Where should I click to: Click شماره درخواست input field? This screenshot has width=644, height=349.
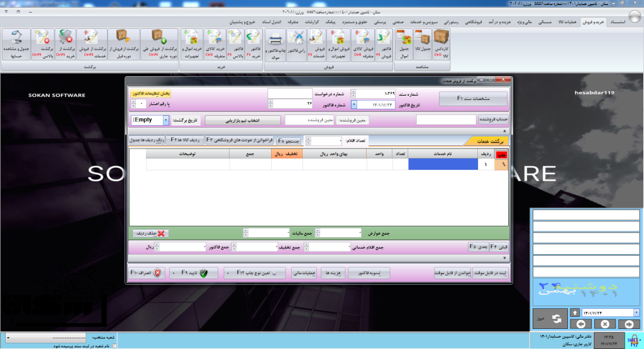(x=289, y=94)
